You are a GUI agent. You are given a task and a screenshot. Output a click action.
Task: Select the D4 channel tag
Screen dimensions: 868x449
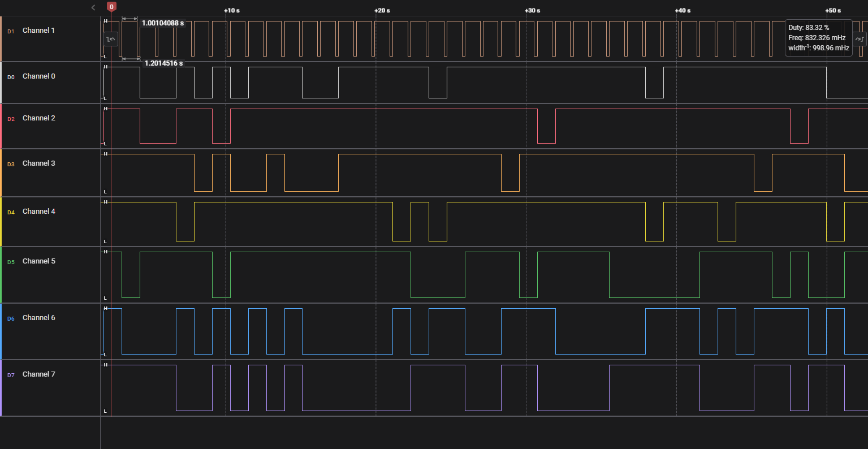10,212
